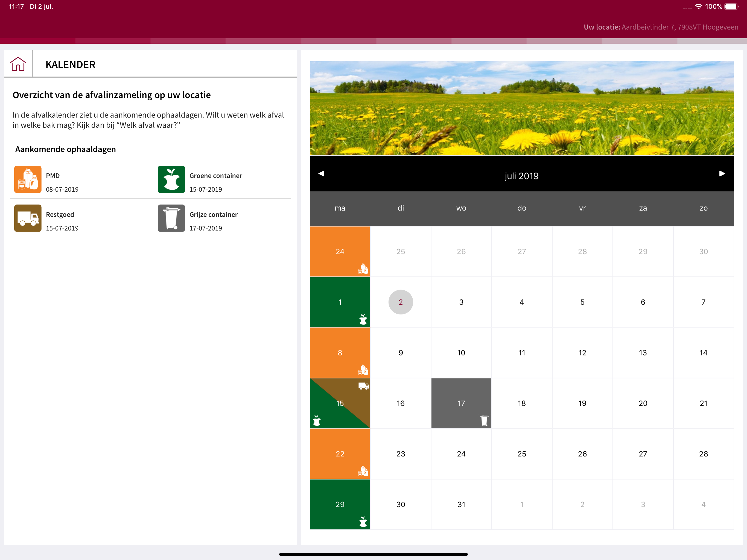Viewport: 747px width, 560px height.
Task: Select July 31 in the calendar
Action: click(461, 504)
